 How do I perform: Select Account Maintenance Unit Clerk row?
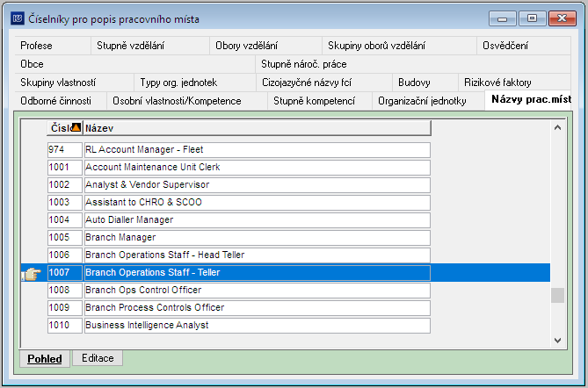tap(258, 168)
